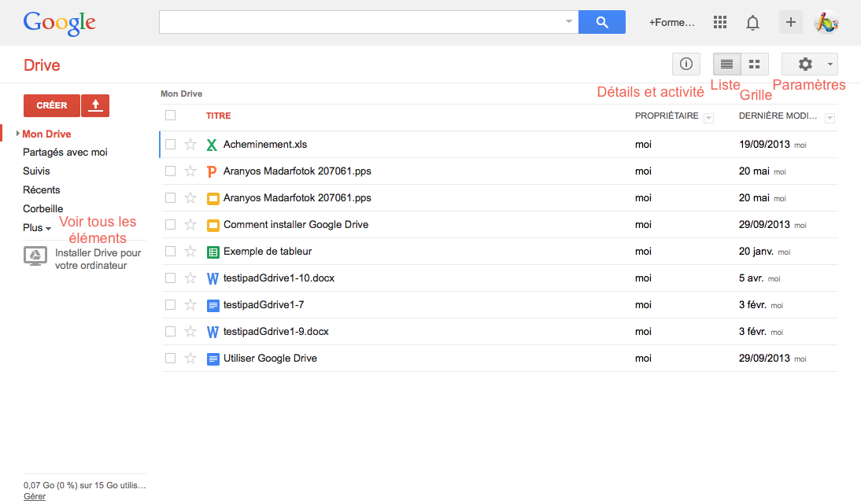Image resolution: width=861 pixels, height=504 pixels.
Task: Click the Docs icon of testipadGdrive1-7
Action: [x=213, y=306]
